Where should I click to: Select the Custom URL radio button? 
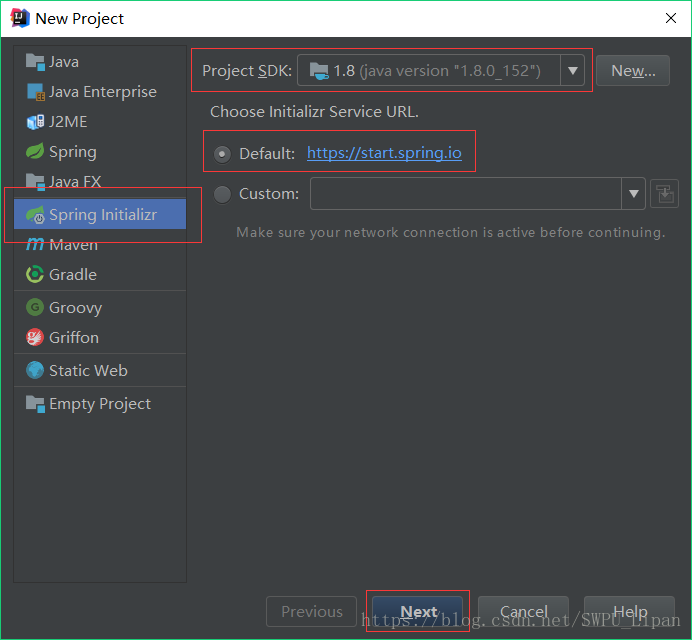click(x=222, y=194)
